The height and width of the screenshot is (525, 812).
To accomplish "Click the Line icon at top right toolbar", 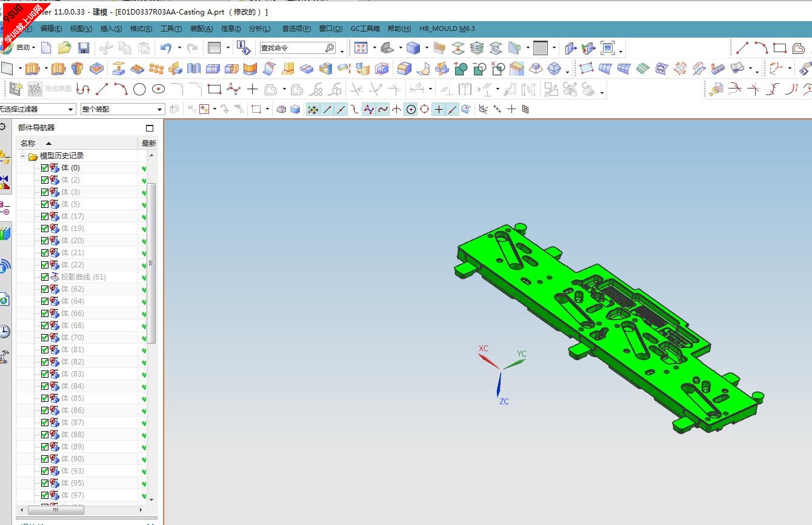I will [x=742, y=48].
